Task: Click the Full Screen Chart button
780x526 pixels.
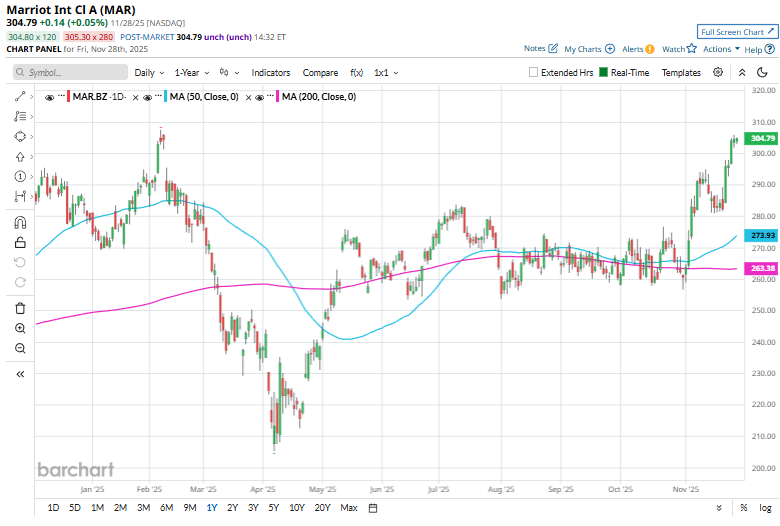Action: coord(736,32)
